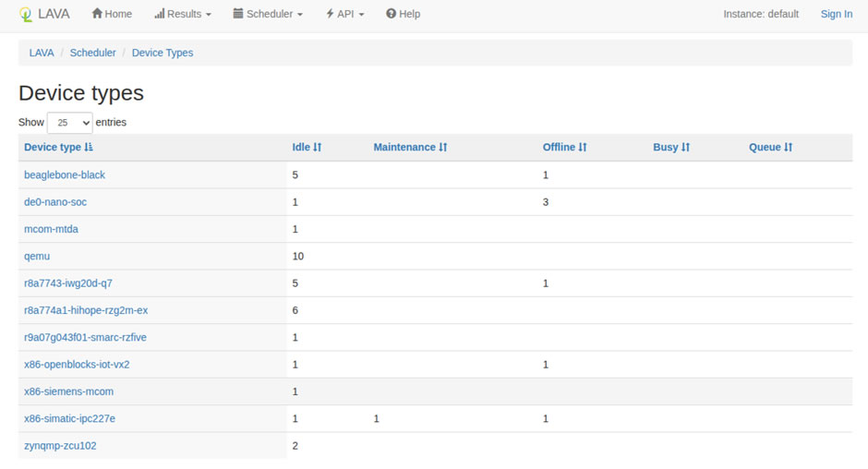Open the Help menu item
The width and height of the screenshot is (868, 469).
(403, 14)
